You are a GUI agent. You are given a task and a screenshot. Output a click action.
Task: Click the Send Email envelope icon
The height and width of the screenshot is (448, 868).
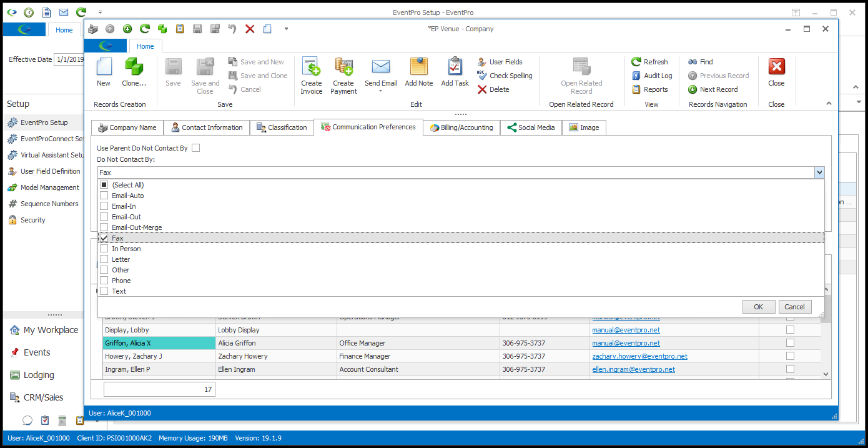pyautogui.click(x=381, y=67)
